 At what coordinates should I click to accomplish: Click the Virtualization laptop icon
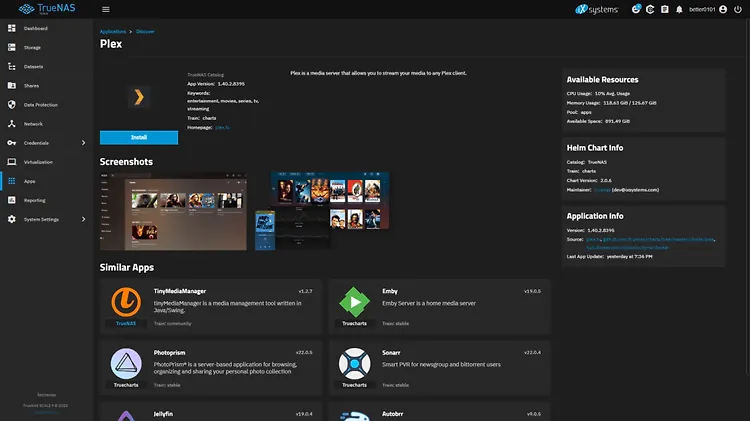coord(11,162)
